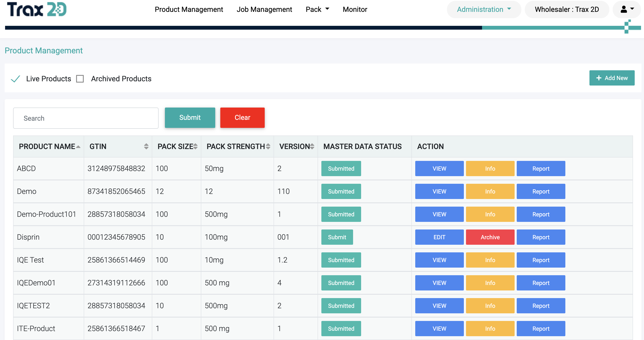Expand the Administration dropdown

484,9
